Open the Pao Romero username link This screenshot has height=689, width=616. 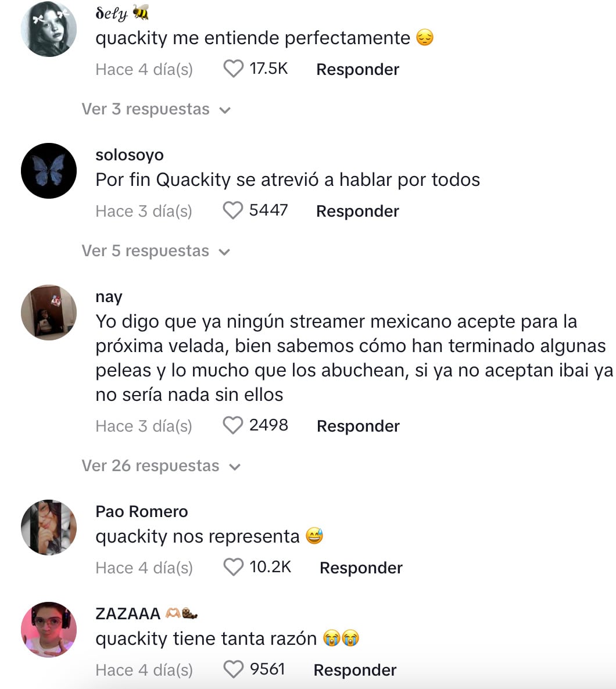[142, 511]
